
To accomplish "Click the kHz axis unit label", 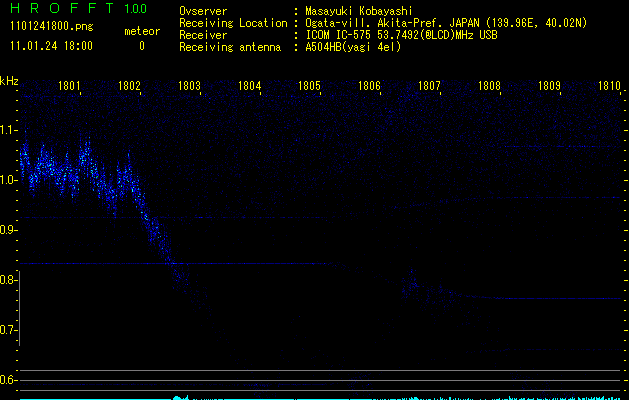I will point(9,81).
